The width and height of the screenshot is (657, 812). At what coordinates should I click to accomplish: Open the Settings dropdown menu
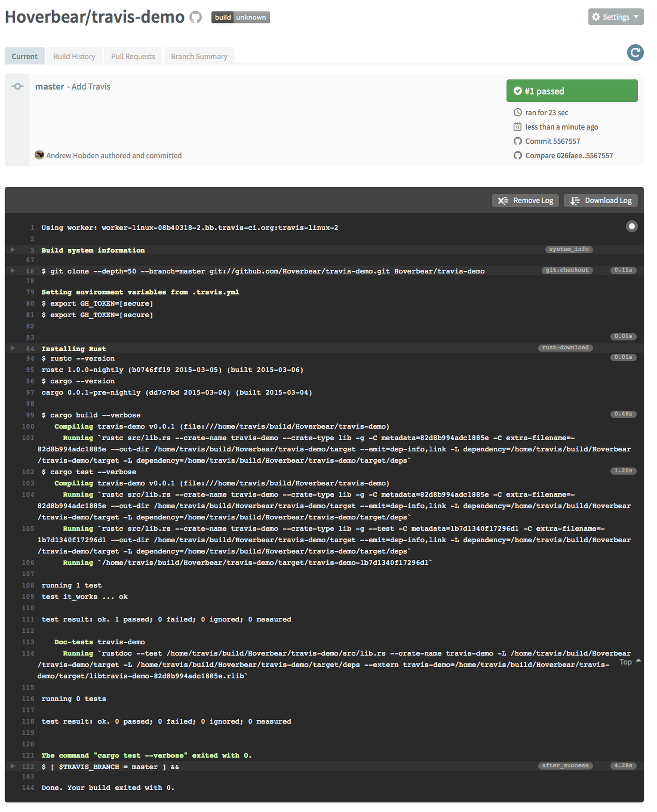click(615, 17)
